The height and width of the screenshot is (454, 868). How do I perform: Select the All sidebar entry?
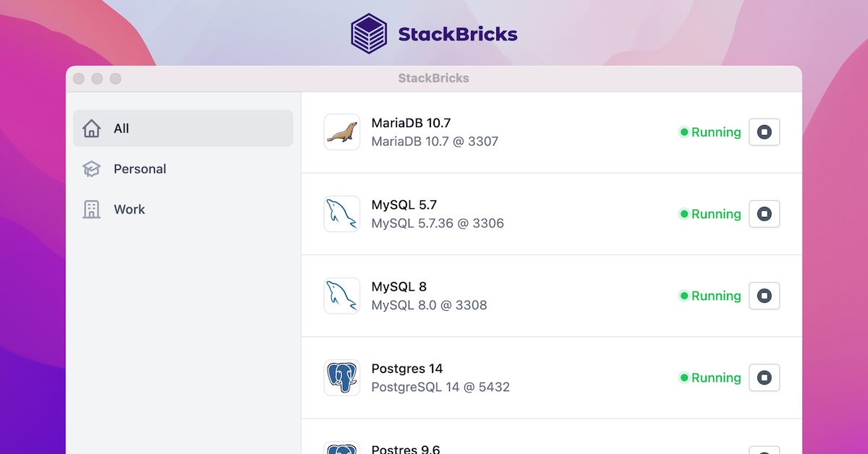[121, 128]
